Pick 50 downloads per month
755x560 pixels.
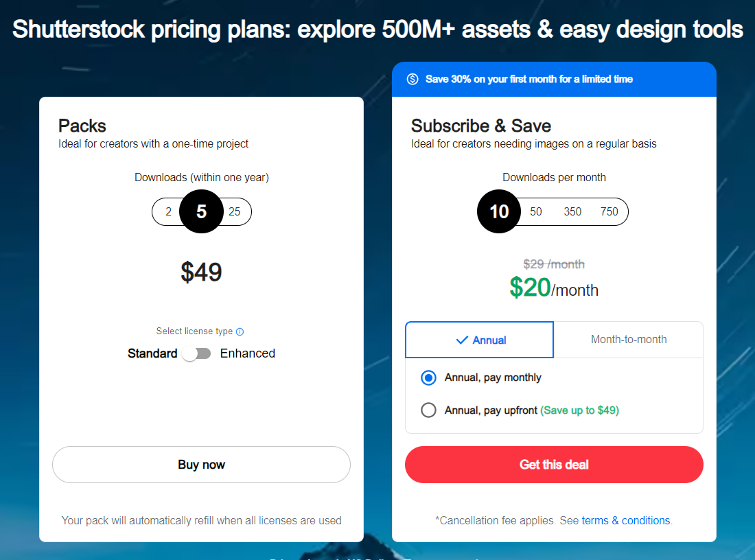point(536,212)
